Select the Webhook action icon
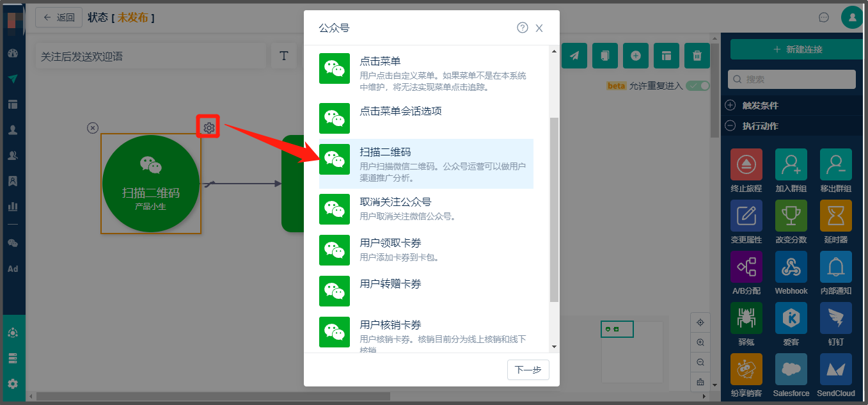 [791, 267]
